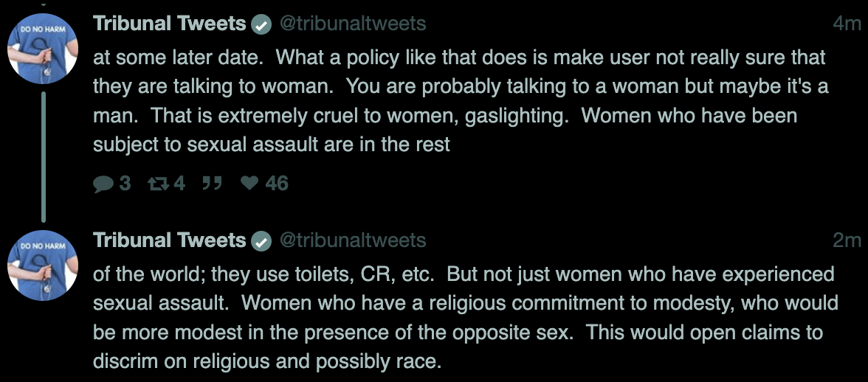Reply to the tweet posted 4m ago
The width and height of the screenshot is (868, 382).
103,184
